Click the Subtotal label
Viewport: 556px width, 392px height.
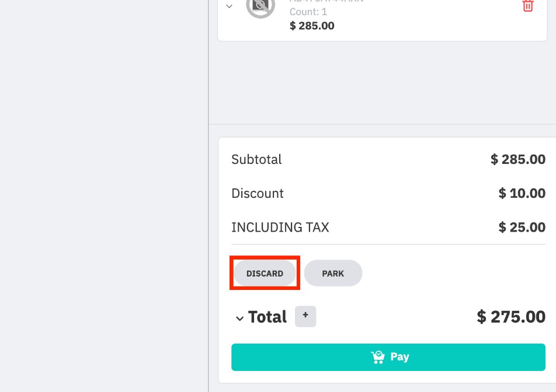pyautogui.click(x=256, y=159)
